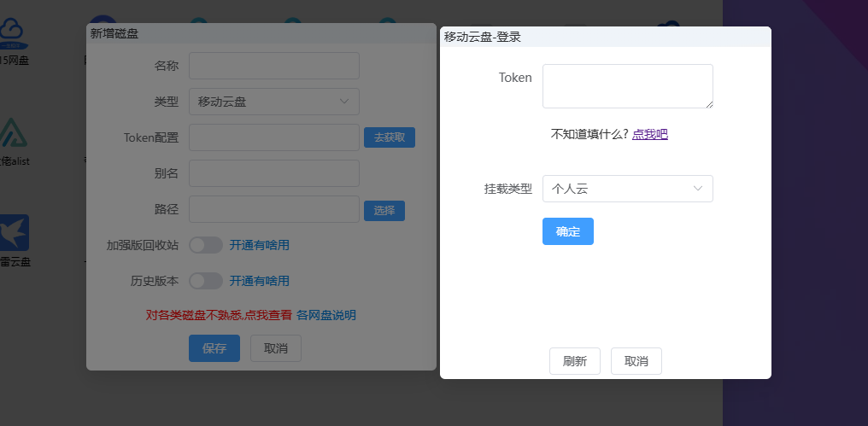868x426 pixels.
Task: Click the Token text area
Action: click(x=628, y=86)
